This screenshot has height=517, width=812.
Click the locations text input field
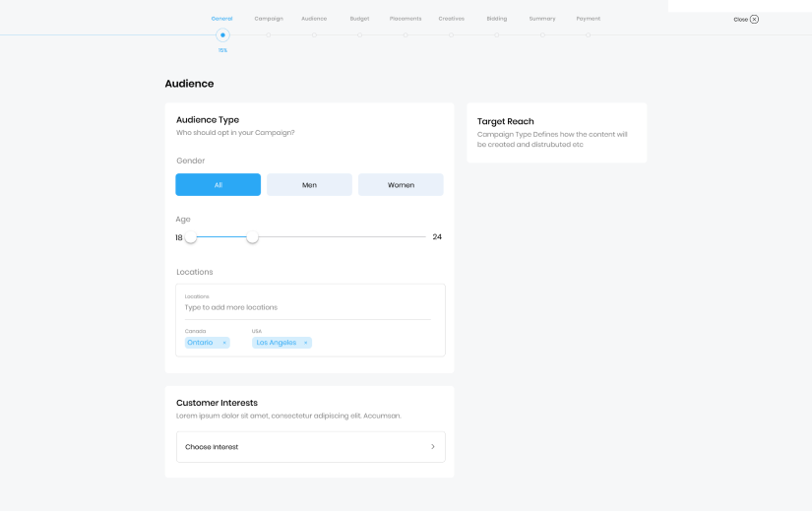pyautogui.click(x=308, y=307)
